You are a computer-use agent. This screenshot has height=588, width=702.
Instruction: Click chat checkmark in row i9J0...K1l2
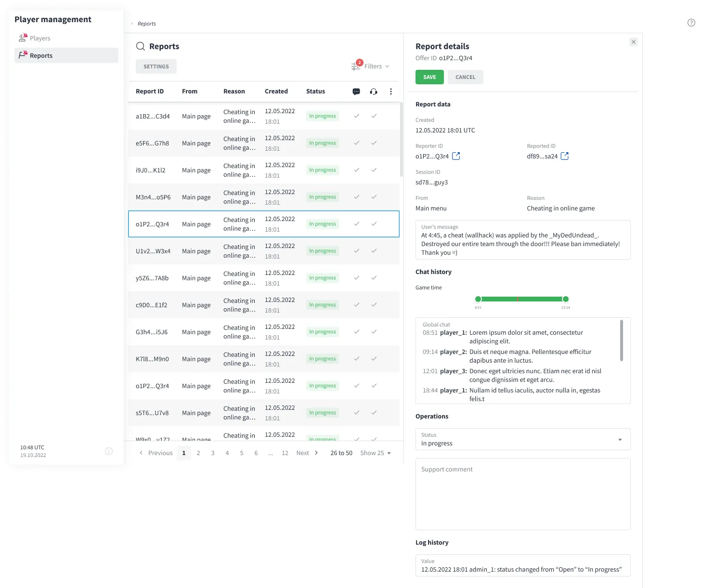[x=356, y=170]
